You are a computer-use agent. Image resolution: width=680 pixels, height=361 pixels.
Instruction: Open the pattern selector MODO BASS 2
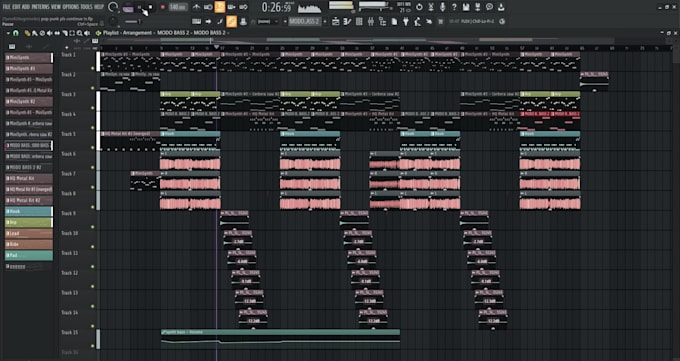pyautogui.click(x=304, y=22)
